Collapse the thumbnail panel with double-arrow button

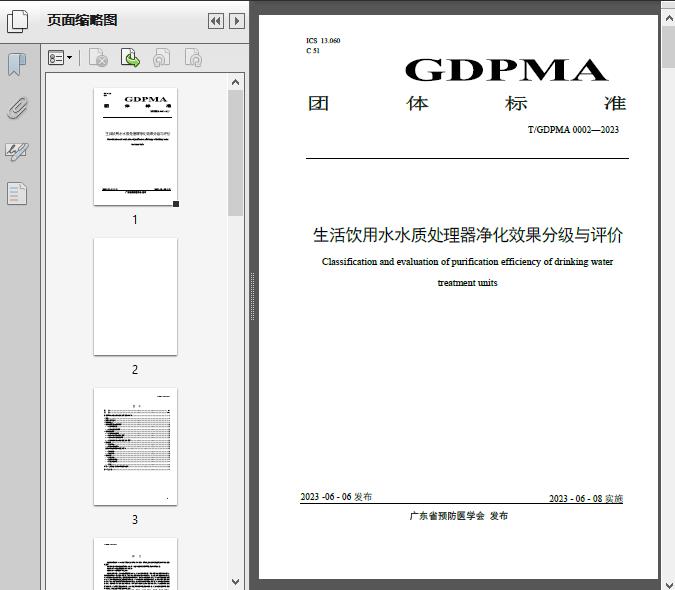tap(216, 21)
